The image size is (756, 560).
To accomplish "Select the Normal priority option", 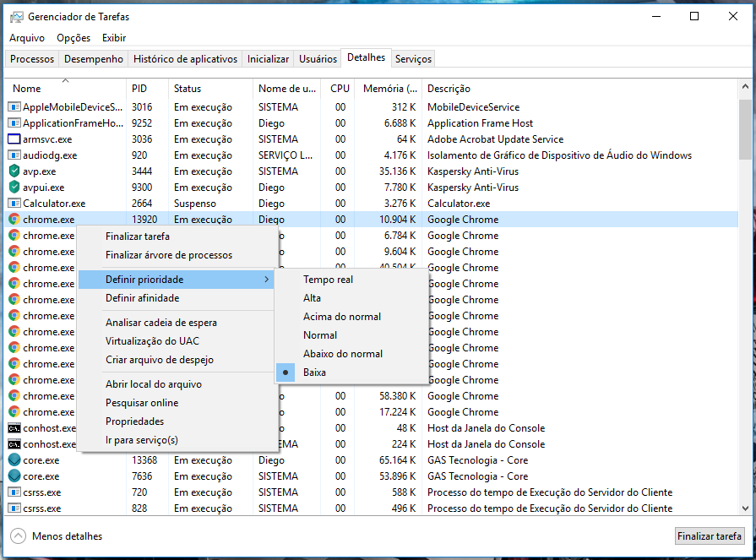I will [x=351, y=335].
